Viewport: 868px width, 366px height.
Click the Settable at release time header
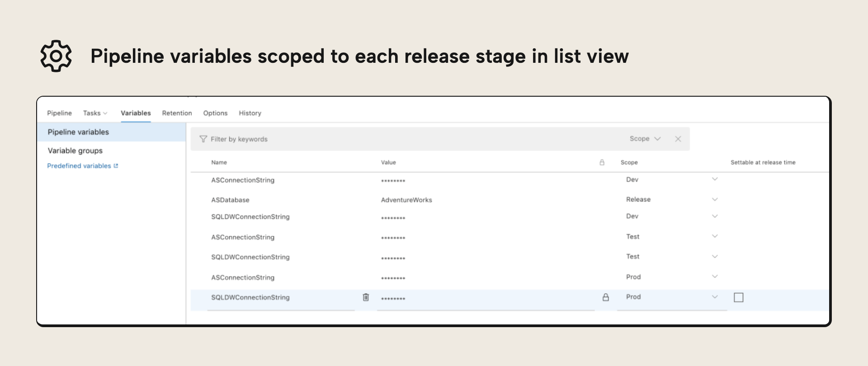763,162
